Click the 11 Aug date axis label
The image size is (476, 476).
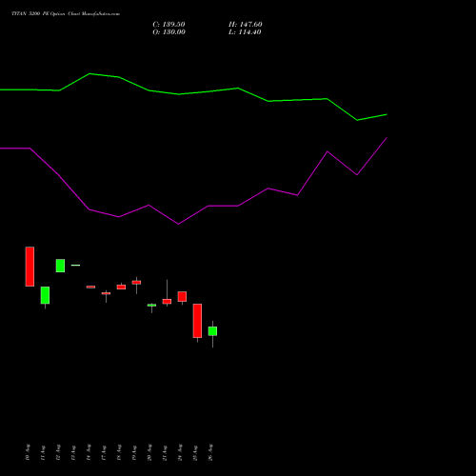tap(43, 452)
